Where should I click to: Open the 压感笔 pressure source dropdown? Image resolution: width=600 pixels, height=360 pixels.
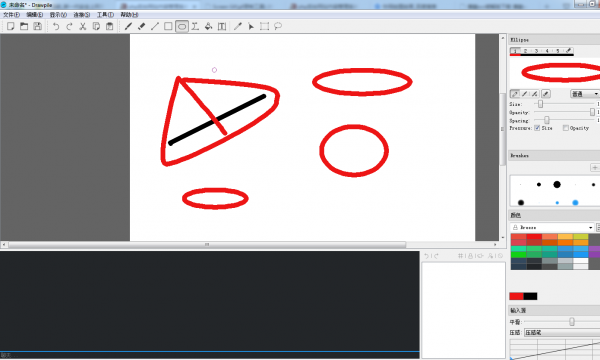(x=562, y=332)
